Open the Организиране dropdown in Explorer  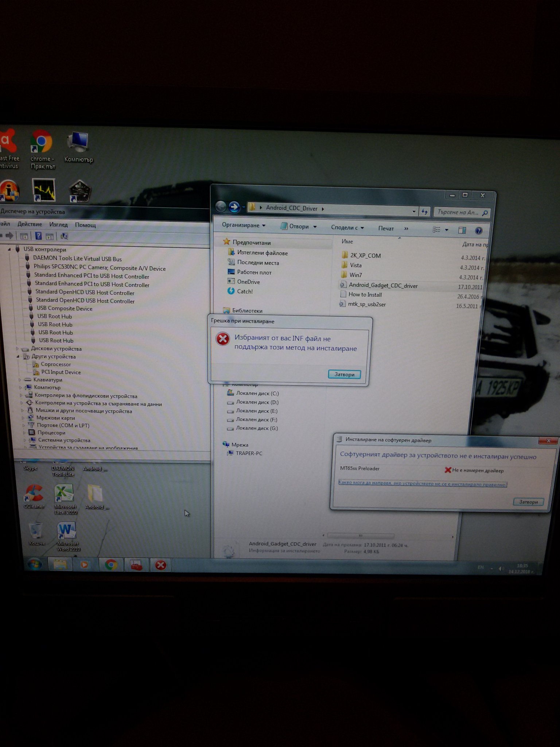coord(244,225)
